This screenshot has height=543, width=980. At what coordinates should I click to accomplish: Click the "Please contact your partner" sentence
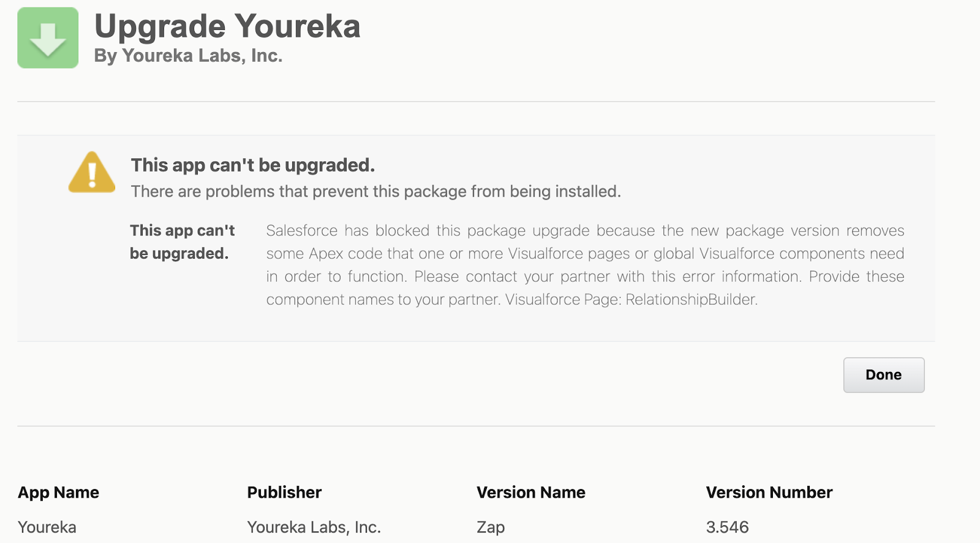click(608, 276)
